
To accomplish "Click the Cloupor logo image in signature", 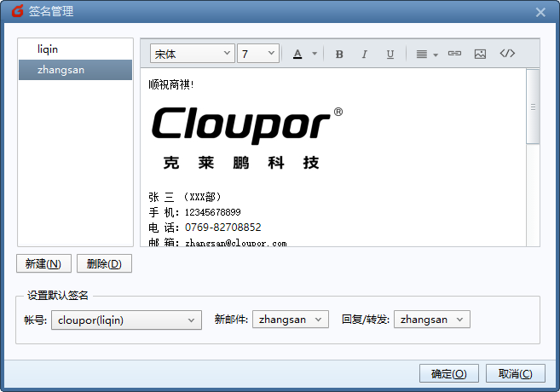I will click(247, 138).
